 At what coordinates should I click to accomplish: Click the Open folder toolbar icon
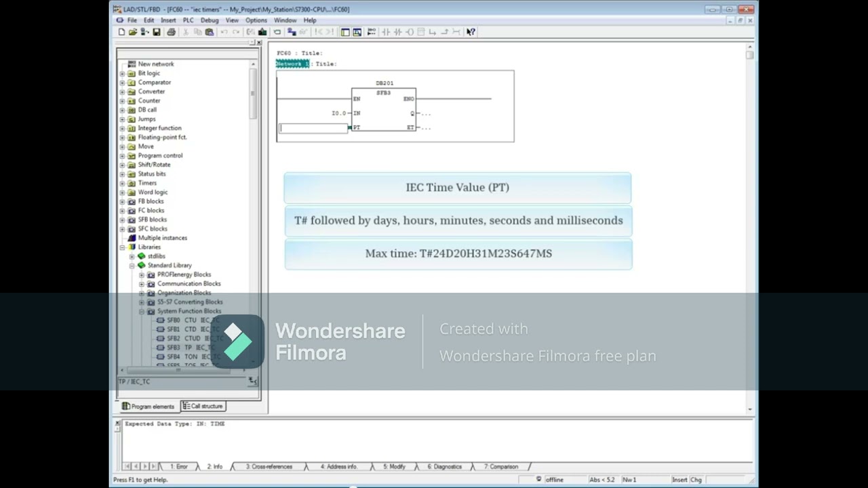pyautogui.click(x=133, y=32)
